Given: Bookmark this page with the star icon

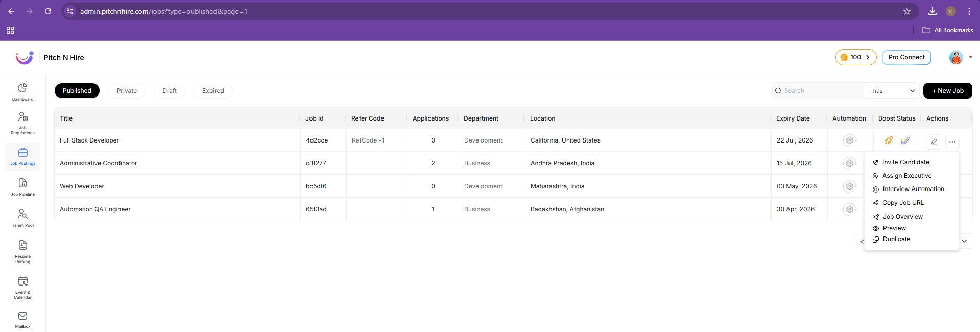Looking at the screenshot, I should 907,11.
